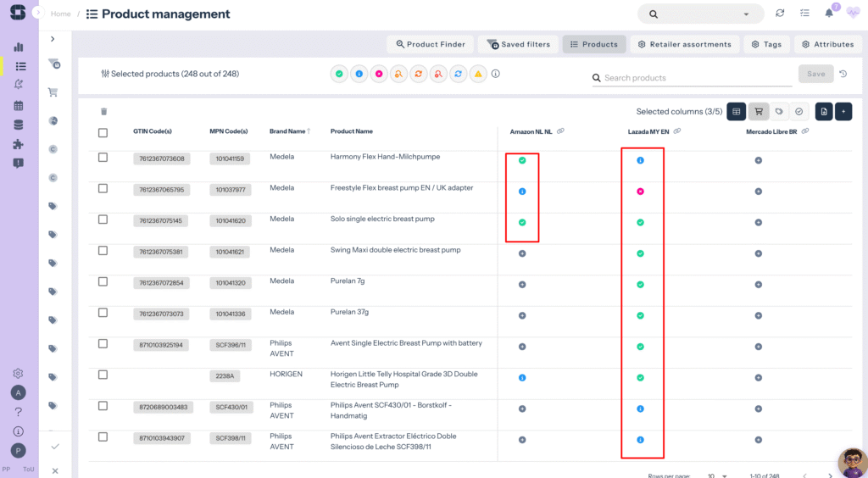Click the refresh icon in top bar
Screen dimensions: 868x478
[x=780, y=14]
